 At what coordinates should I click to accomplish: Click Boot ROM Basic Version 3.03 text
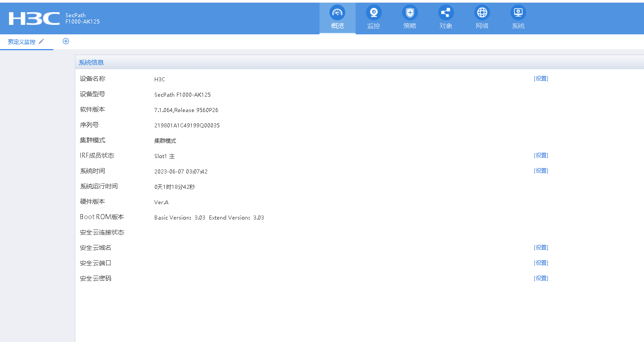pos(180,218)
